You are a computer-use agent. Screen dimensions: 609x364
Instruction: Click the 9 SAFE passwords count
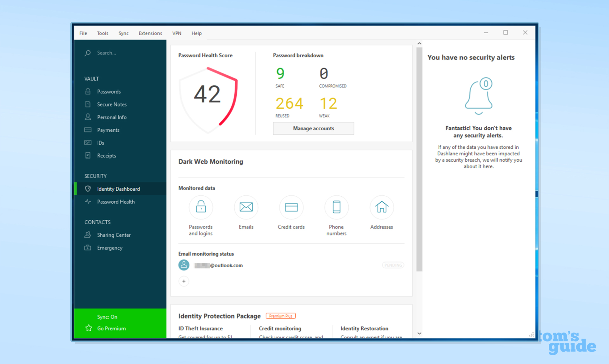[280, 77]
